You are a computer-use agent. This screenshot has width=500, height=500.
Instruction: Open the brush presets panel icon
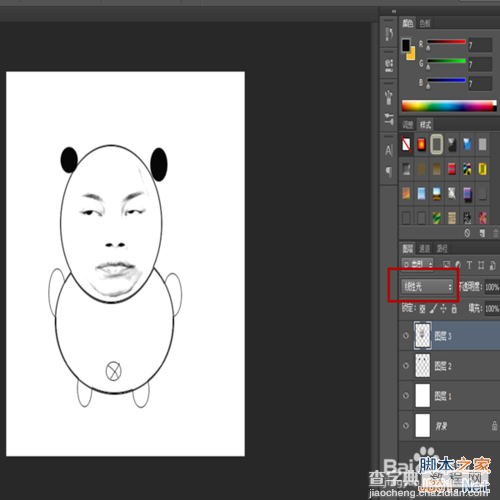389,98
